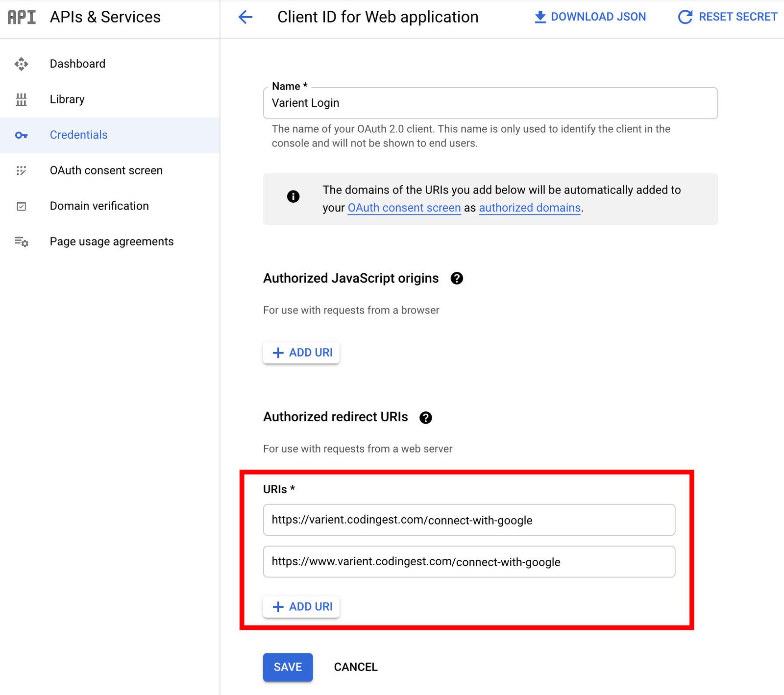Save the OAuth client settings
Screen dimensions: 784x695
coord(288,667)
